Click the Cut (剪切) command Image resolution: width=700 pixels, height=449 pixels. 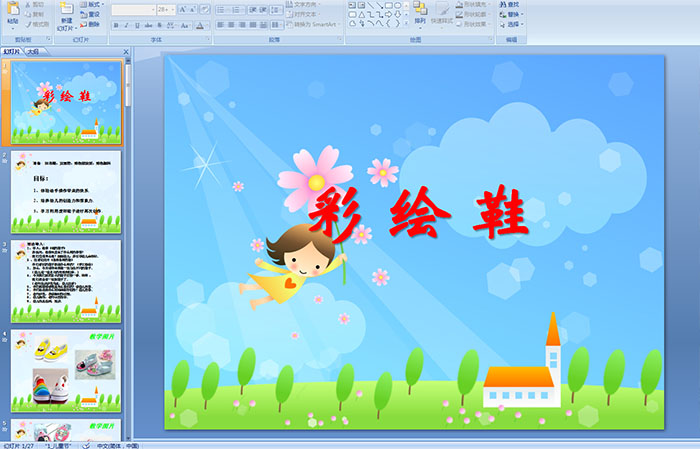tap(34, 4)
